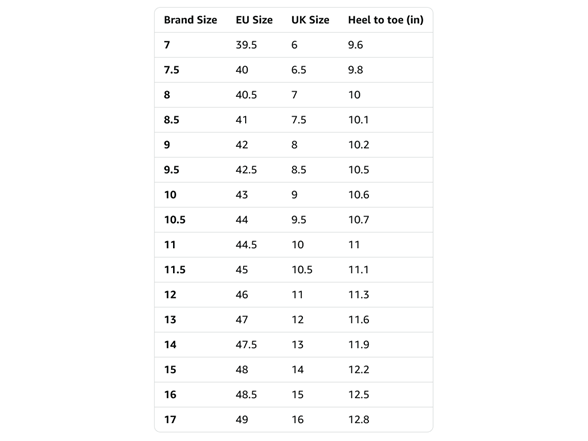Click heel to toe value 10.7
The height and width of the screenshot is (441, 588).
358,220
